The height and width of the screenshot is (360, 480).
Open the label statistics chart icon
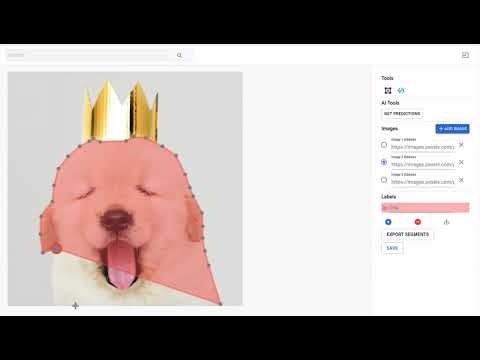click(x=447, y=222)
